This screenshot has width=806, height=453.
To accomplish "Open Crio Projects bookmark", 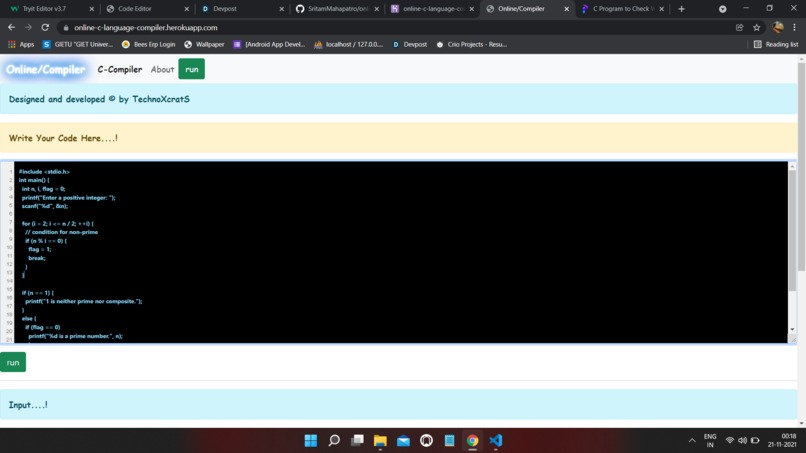I will pos(471,44).
